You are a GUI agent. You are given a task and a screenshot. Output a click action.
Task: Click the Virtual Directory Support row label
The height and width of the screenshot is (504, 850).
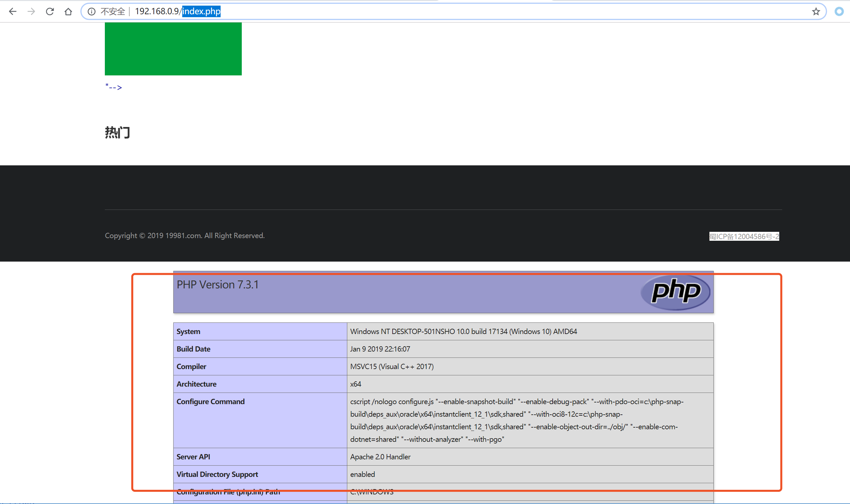pyautogui.click(x=217, y=475)
